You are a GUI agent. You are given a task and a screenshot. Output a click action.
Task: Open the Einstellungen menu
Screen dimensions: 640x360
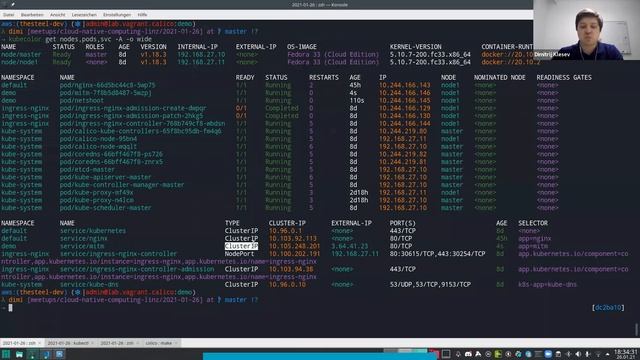click(117, 15)
